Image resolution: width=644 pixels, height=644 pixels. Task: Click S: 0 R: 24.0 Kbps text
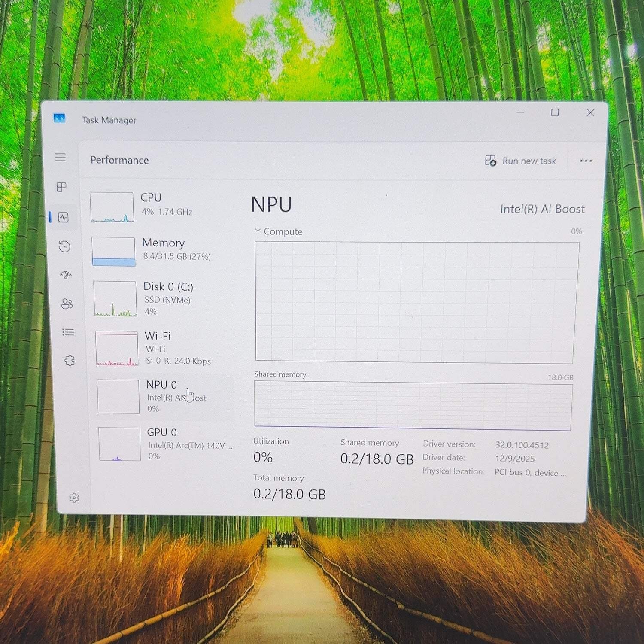[179, 361]
